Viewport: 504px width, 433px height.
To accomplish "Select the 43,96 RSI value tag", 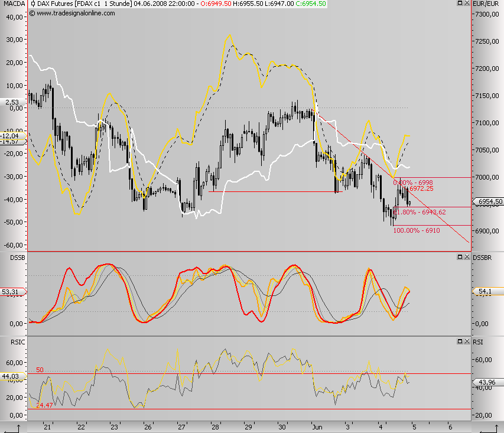I will 488,382.
